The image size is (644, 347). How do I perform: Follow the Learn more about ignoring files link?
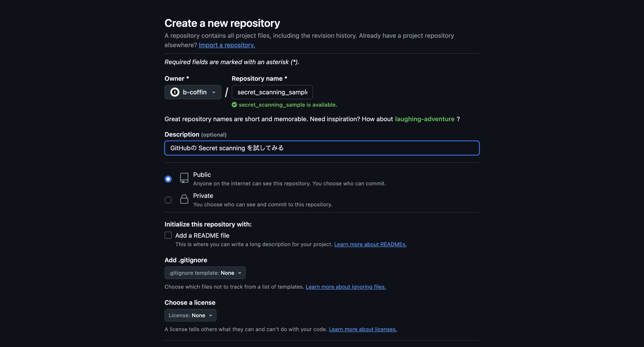point(345,287)
